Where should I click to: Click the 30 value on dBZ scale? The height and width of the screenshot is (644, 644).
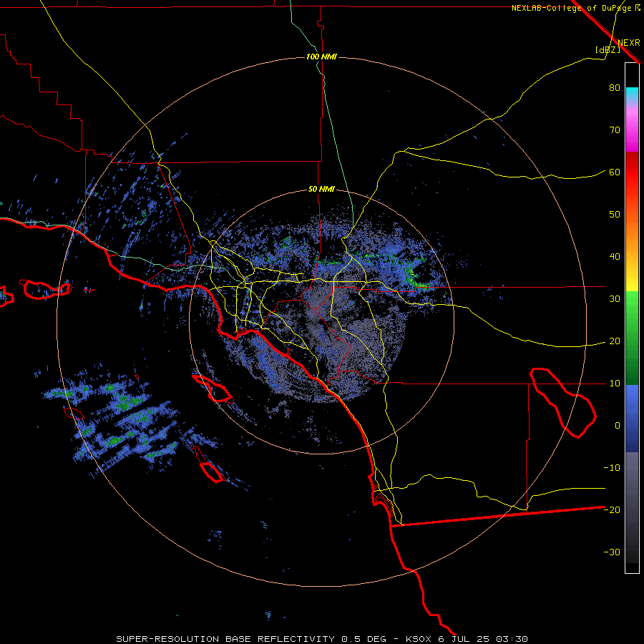click(615, 298)
